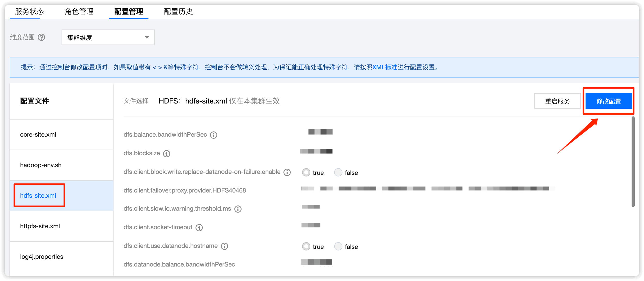The width and height of the screenshot is (644, 281).
Task: Show info for dfs.client.use.datanode.hostname
Action: (x=224, y=246)
